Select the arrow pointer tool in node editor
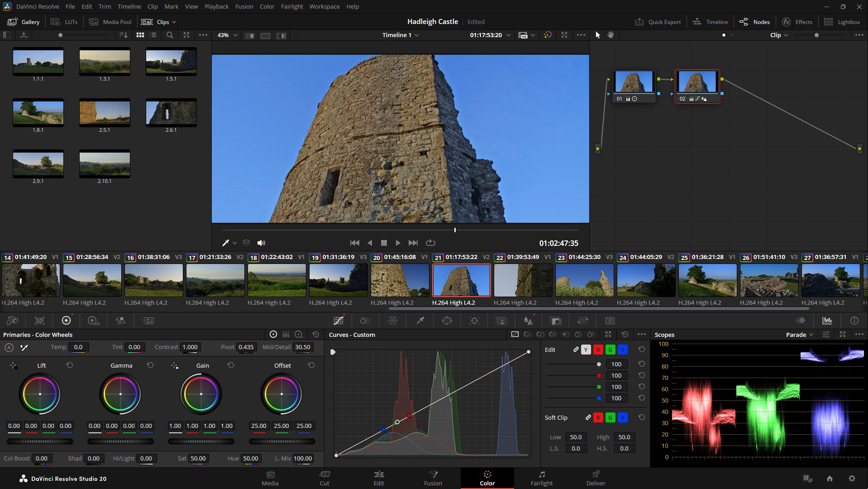Screen dimensions: 868x489 [597, 35]
